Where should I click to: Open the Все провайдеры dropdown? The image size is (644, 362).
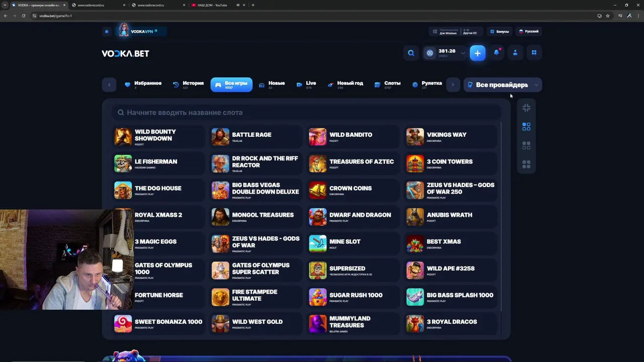coord(503,85)
